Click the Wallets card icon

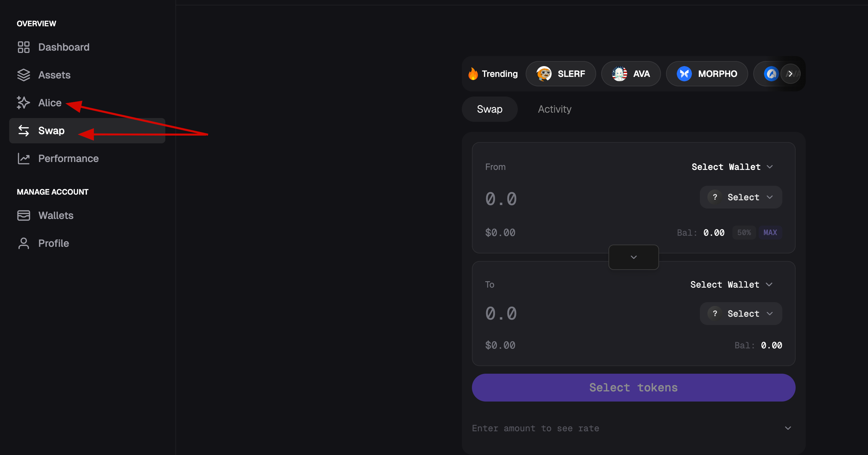[24, 215]
